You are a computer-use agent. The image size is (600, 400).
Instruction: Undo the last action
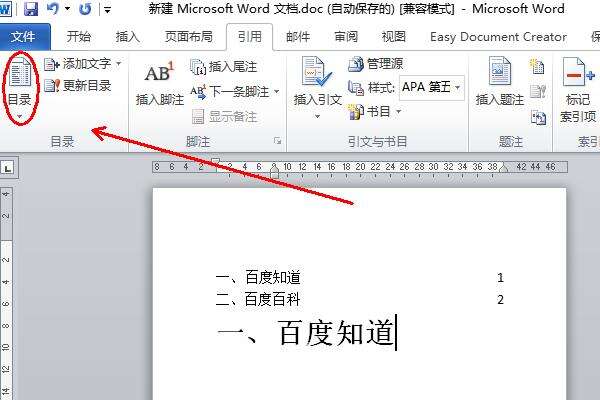[53, 8]
